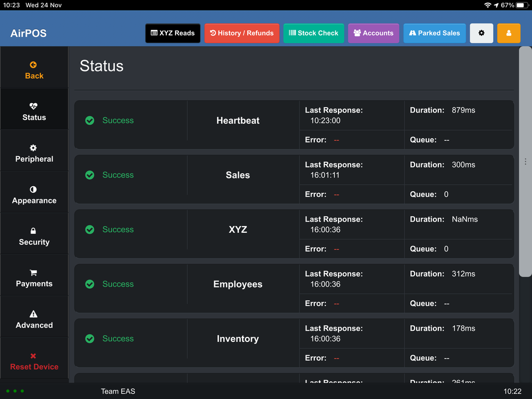The width and height of the screenshot is (532, 399).
Task: Click the padlock icon above Security
Action: pyautogui.click(x=34, y=229)
